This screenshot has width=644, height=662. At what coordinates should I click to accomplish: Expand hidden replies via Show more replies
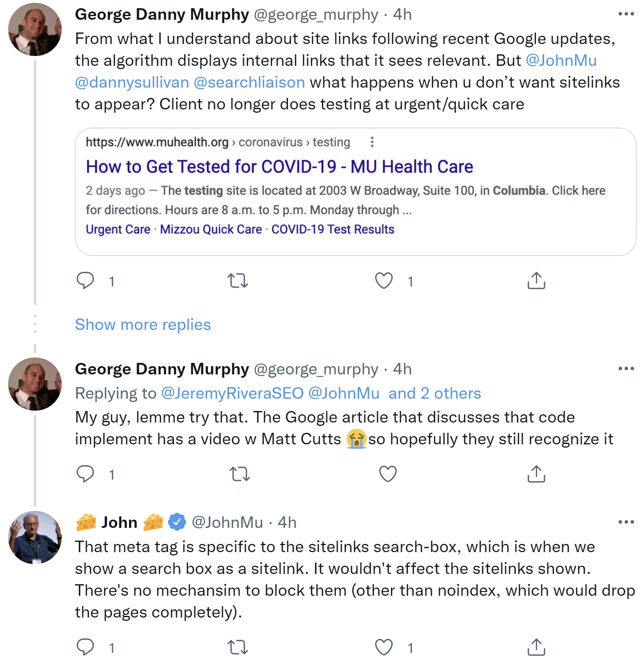143,325
